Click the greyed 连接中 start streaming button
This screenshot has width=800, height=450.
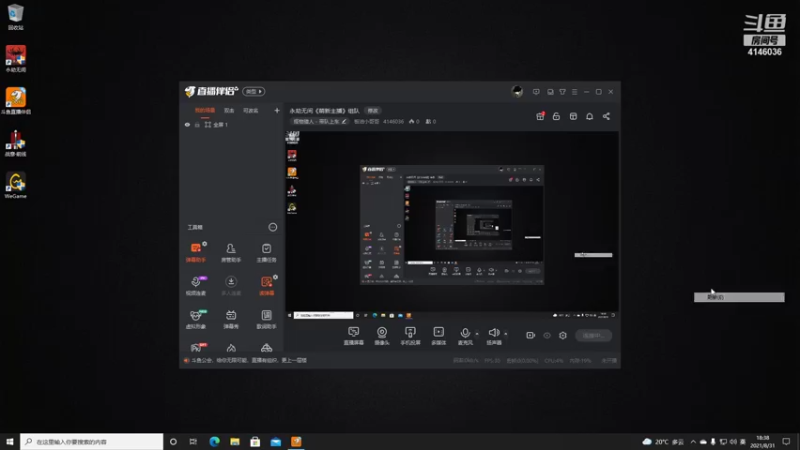(x=593, y=335)
